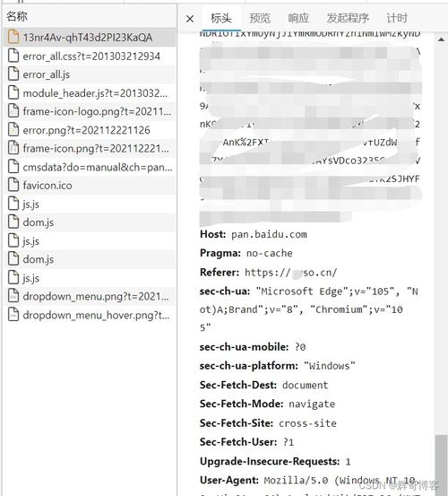Open cmsdata?do=manual request entry
The width and height of the screenshot is (448, 496).
(90, 167)
